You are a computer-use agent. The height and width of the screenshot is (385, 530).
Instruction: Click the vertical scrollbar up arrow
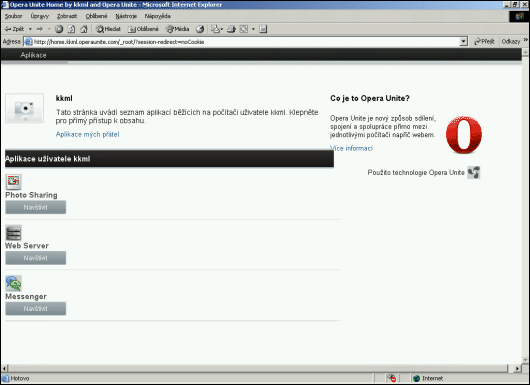pos(526,52)
